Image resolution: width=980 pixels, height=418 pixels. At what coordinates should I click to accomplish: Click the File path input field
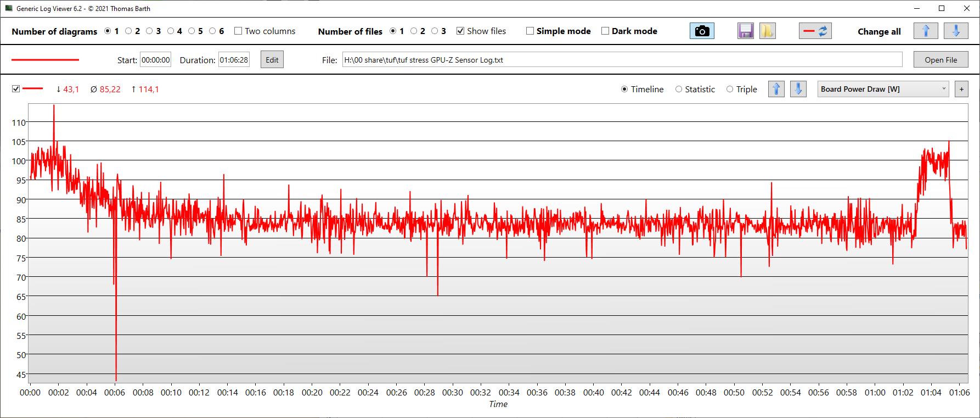pyautogui.click(x=621, y=60)
